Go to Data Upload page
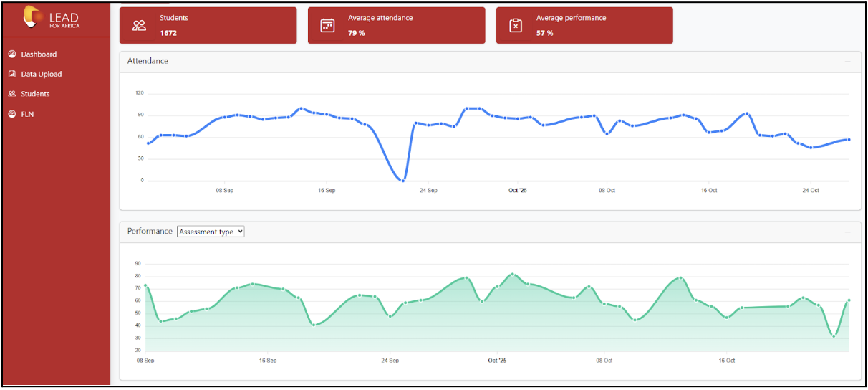Viewport: 868px width, 390px height. (x=42, y=74)
